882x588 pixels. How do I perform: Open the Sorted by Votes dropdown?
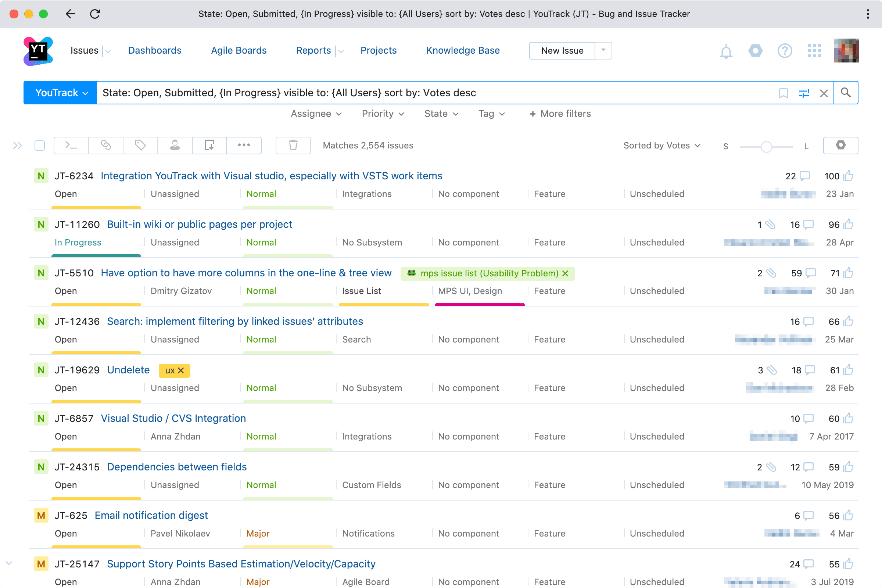coord(662,146)
